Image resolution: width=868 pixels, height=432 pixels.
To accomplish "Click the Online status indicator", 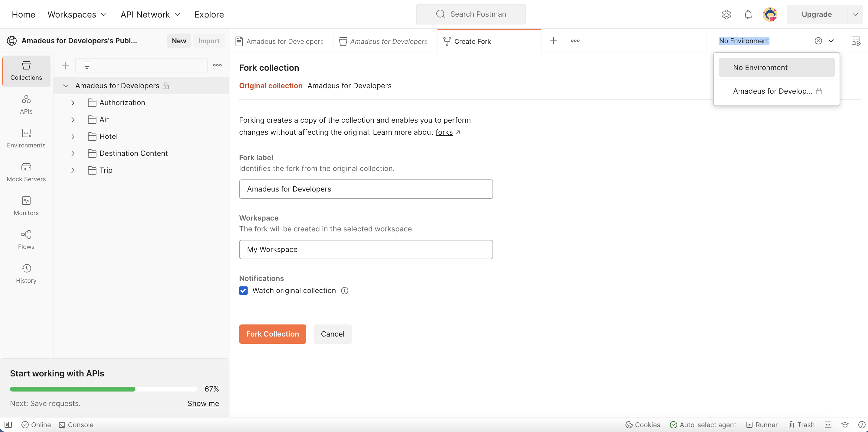I will pyautogui.click(x=36, y=424).
